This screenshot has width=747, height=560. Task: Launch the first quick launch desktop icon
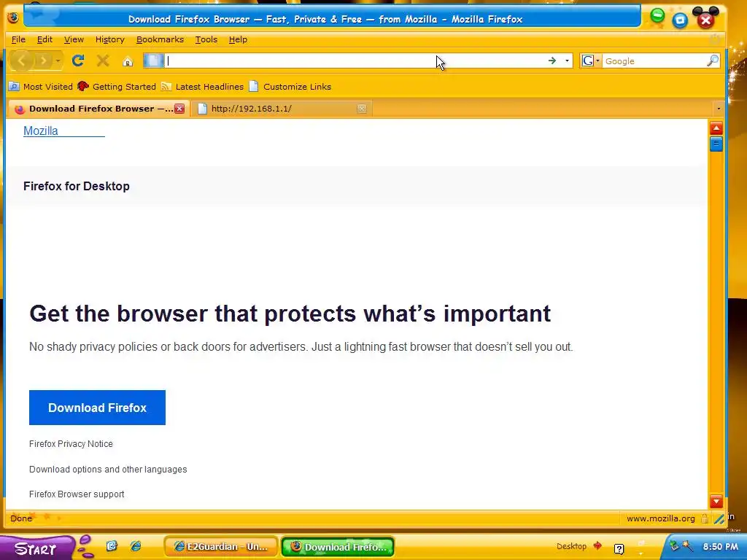(112, 546)
